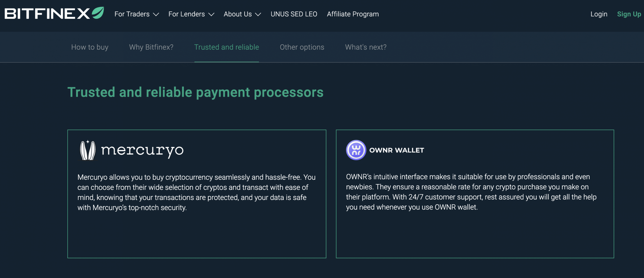Click the Mercuryo description paragraph
This screenshot has width=644, height=278.
point(196,192)
